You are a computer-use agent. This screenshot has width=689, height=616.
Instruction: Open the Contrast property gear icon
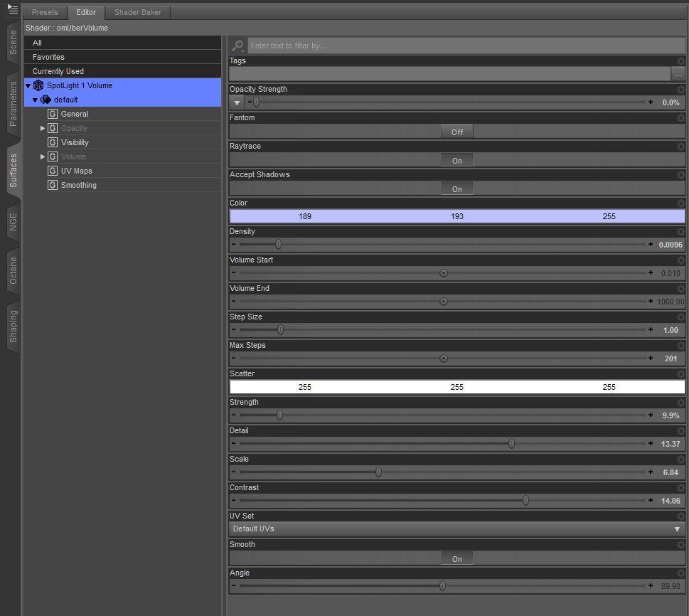coord(680,488)
